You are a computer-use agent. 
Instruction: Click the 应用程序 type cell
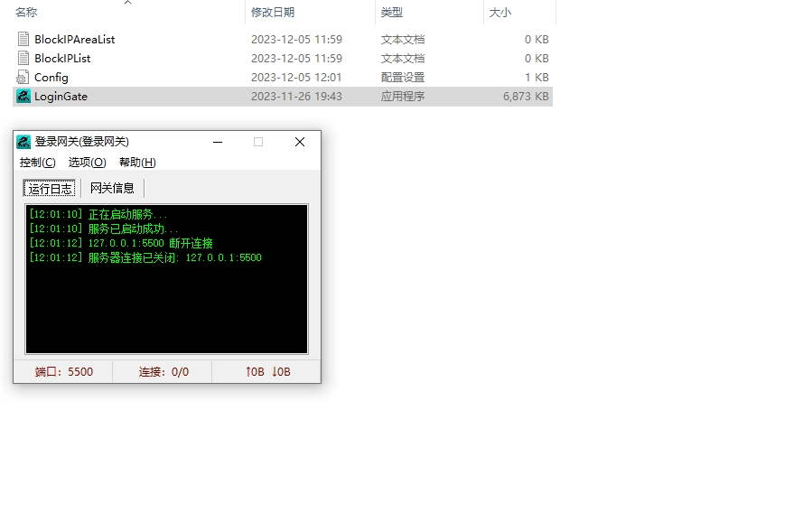coord(403,97)
